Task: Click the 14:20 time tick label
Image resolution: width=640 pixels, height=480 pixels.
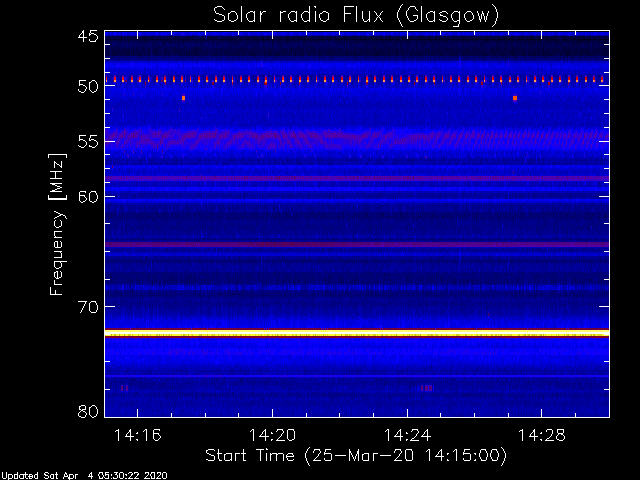Action: click(272, 435)
